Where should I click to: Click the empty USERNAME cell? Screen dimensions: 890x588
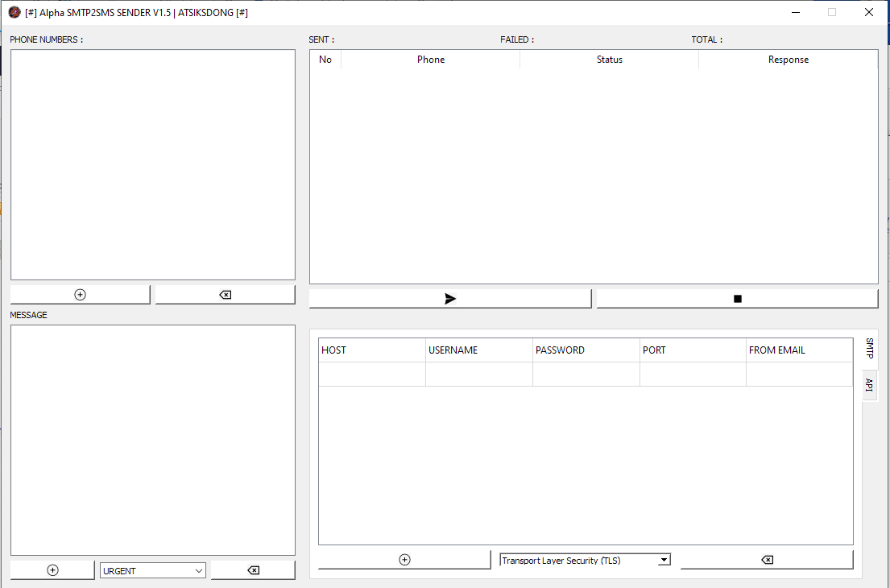point(479,375)
